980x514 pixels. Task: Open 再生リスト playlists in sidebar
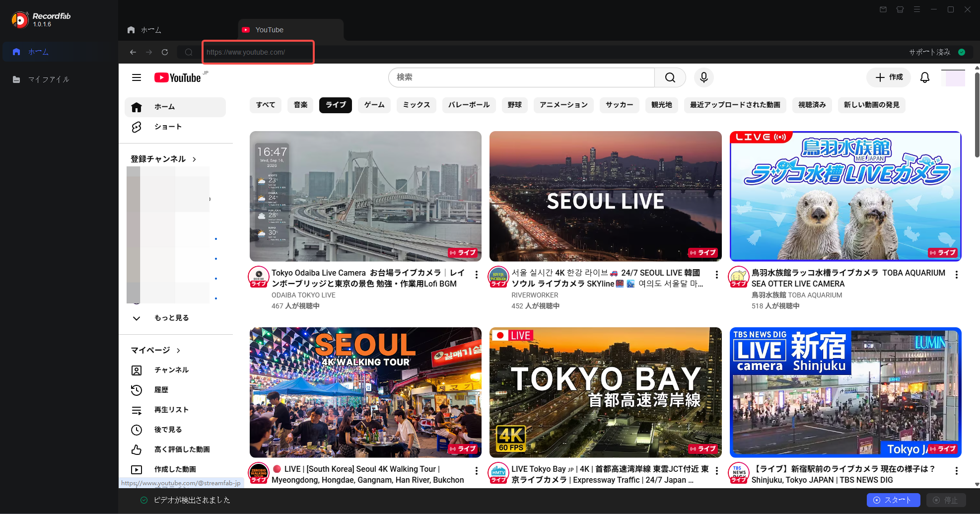click(x=175, y=410)
